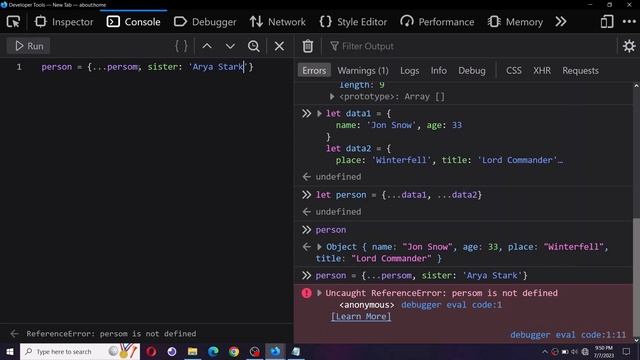Open the Style Editor panel
This screenshot has width=640, height=360.
[353, 22]
